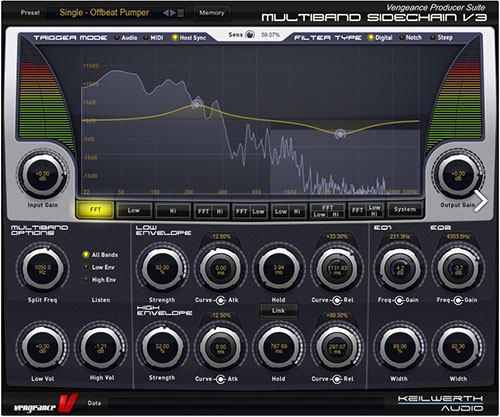Click the High Envelope +99.30% curve value
This screenshot has width=500, height=417.
click(337, 315)
